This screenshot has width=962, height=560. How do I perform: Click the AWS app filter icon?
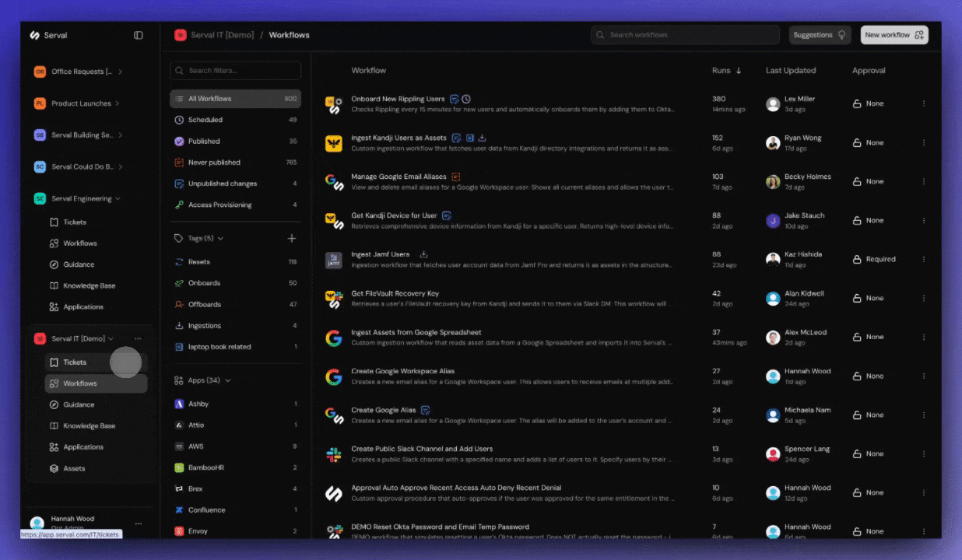click(178, 446)
